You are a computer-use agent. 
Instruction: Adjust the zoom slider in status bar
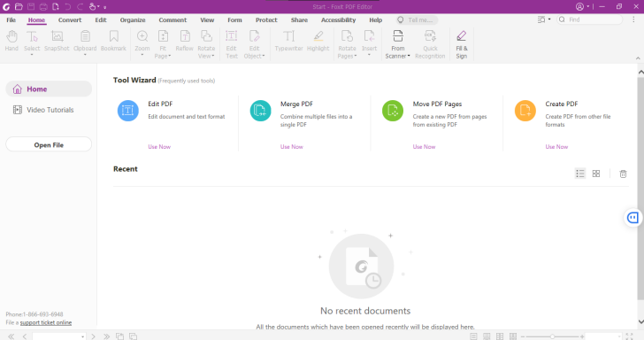click(552, 336)
